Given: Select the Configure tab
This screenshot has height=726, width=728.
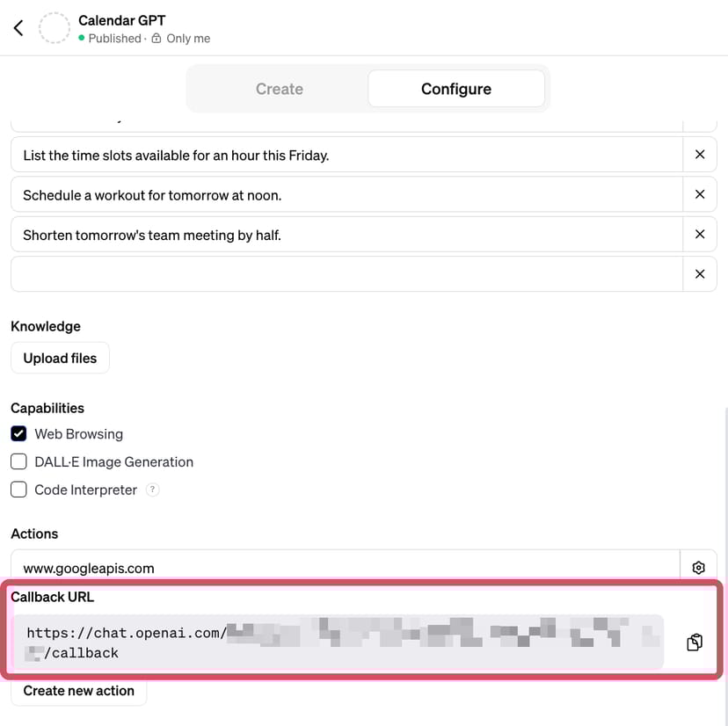Looking at the screenshot, I should 455,89.
